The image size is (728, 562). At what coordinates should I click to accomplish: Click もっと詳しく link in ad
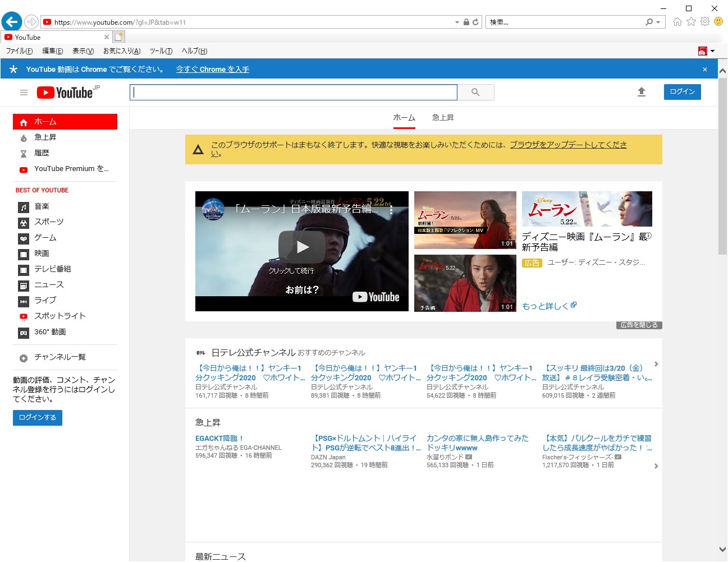coord(550,306)
